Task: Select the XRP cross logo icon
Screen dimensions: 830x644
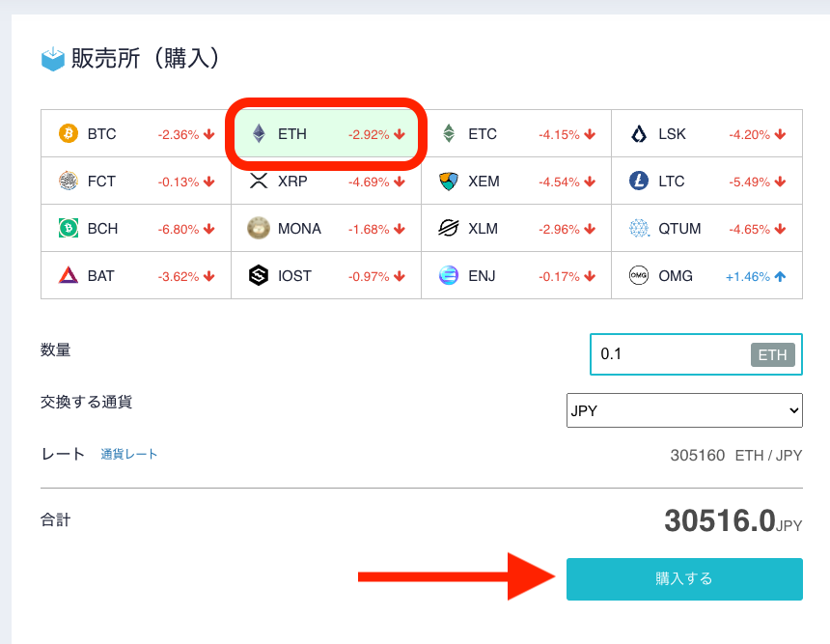Action: click(259, 182)
